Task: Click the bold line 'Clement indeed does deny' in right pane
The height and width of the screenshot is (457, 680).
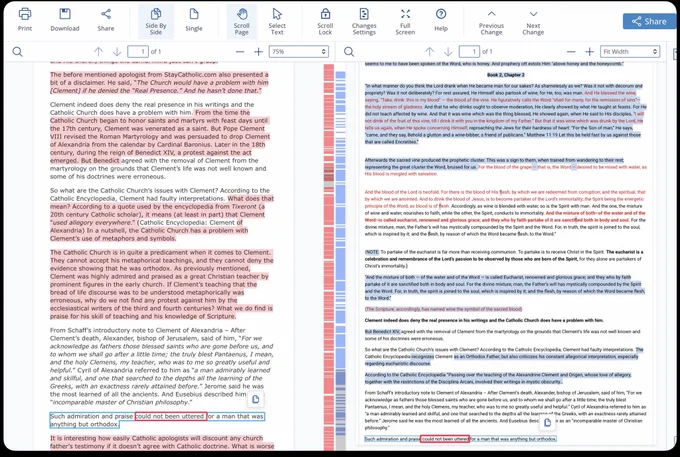Action: click(x=484, y=320)
